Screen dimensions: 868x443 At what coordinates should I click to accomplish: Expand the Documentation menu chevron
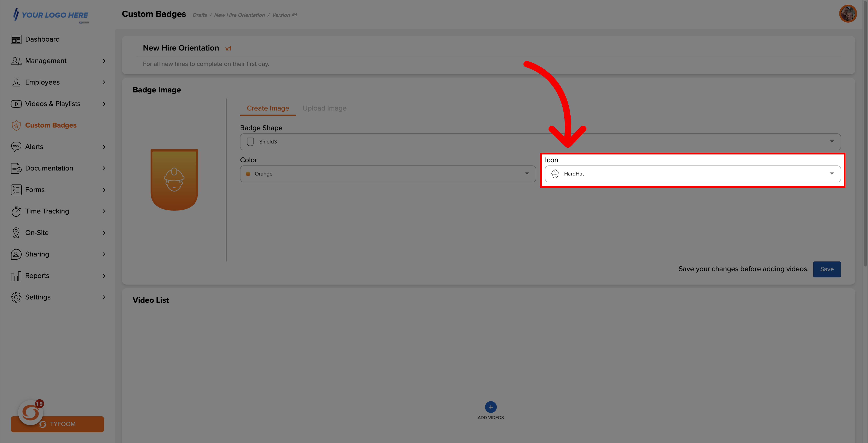coord(104,168)
